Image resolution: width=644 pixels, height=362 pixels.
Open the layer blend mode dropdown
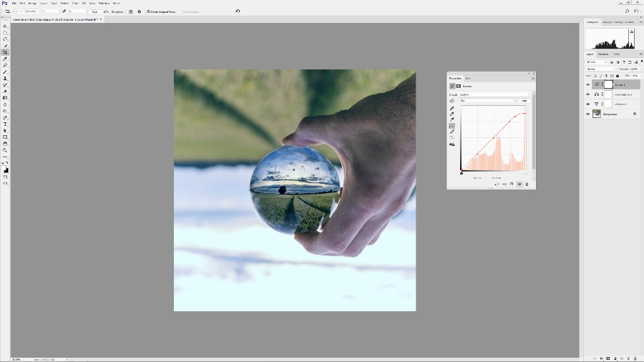click(602, 69)
